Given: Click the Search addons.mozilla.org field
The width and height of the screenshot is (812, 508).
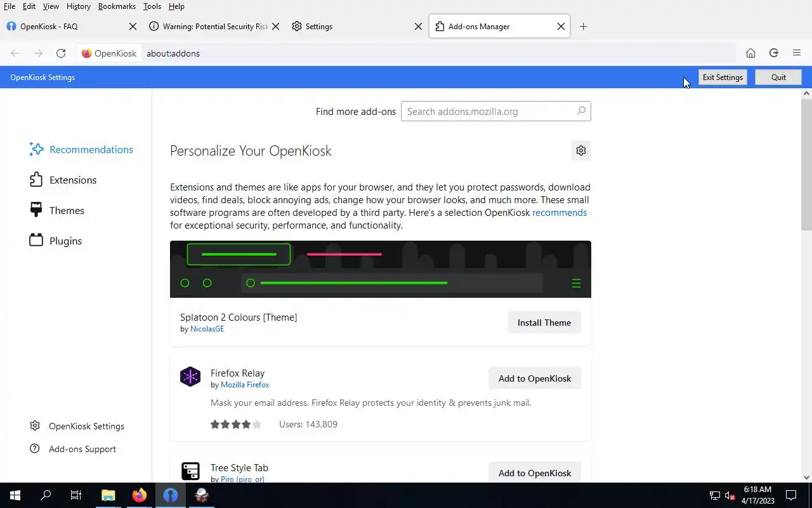Looking at the screenshot, I should pos(495,111).
